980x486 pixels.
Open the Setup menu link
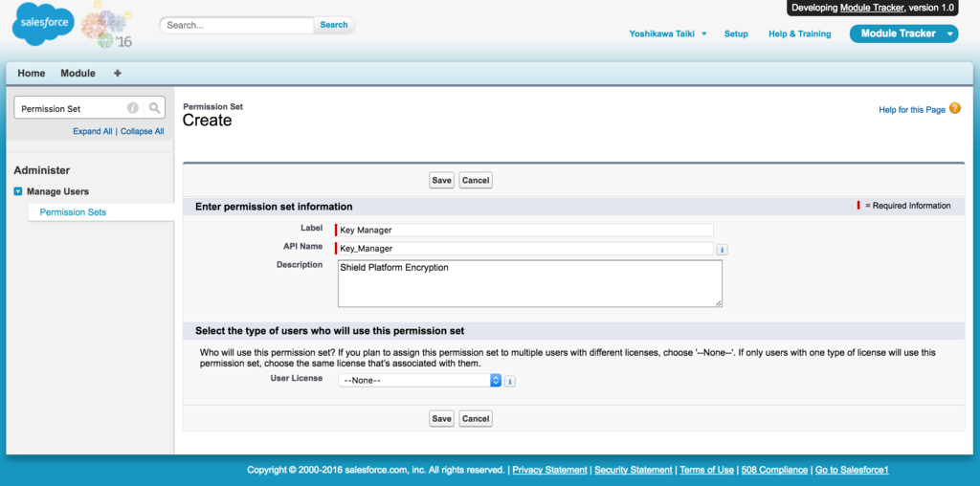tap(736, 33)
